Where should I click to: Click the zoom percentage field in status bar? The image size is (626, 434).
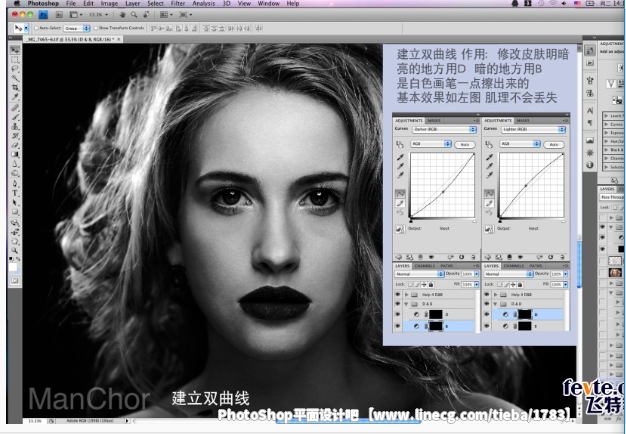click(x=36, y=421)
